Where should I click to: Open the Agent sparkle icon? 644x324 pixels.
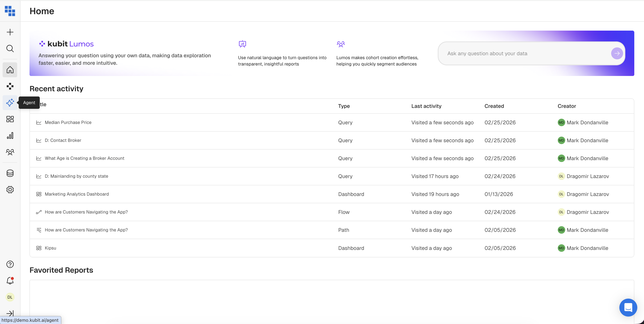[10, 102]
